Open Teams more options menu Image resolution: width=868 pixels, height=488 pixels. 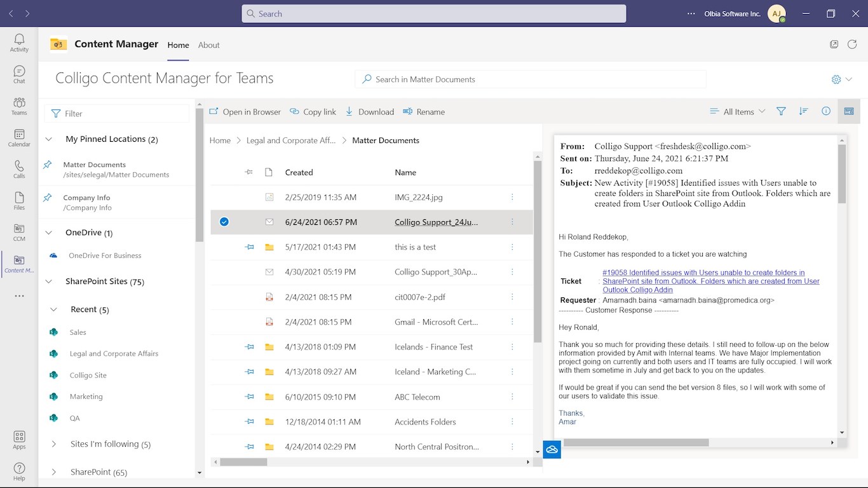691,13
